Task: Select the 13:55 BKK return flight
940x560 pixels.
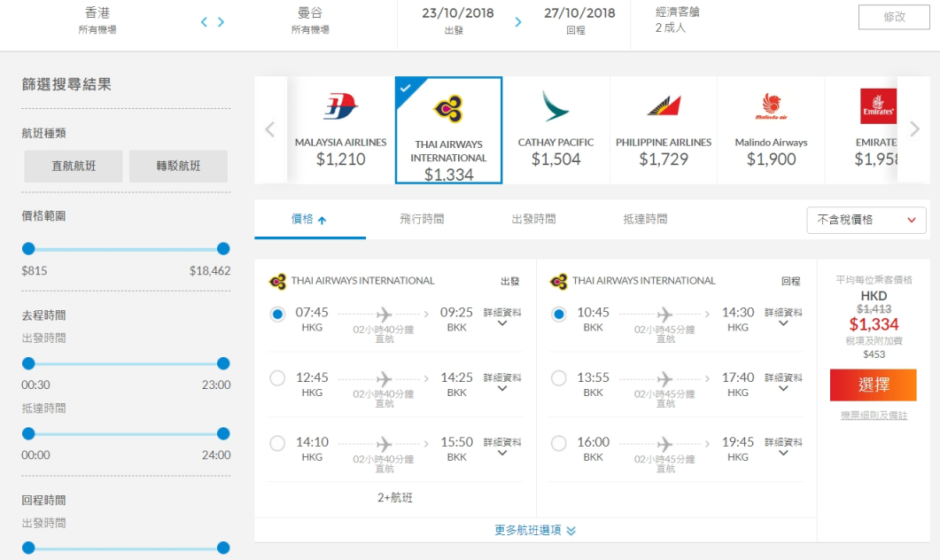Action: (x=559, y=378)
